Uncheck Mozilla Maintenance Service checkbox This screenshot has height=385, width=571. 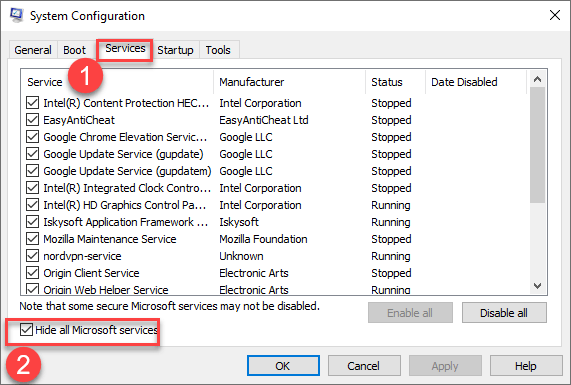tap(32, 239)
